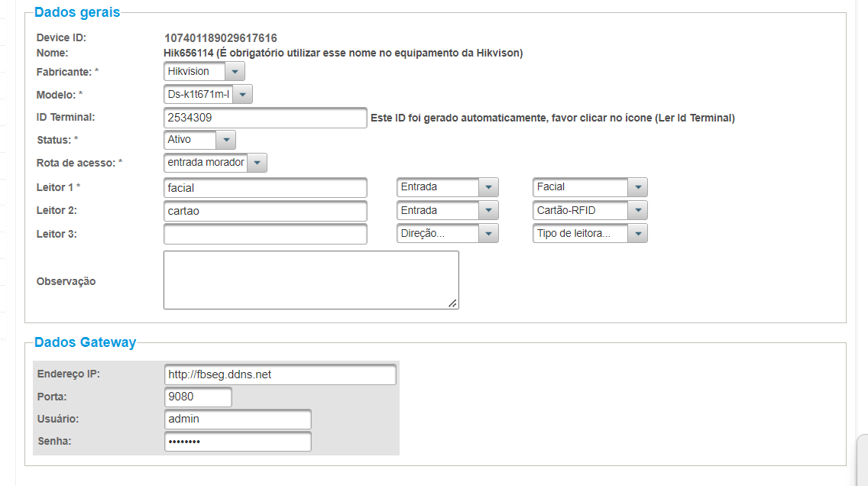Click the Leitor 2 field containing cartao
The height and width of the screenshot is (486, 868).
(265, 211)
